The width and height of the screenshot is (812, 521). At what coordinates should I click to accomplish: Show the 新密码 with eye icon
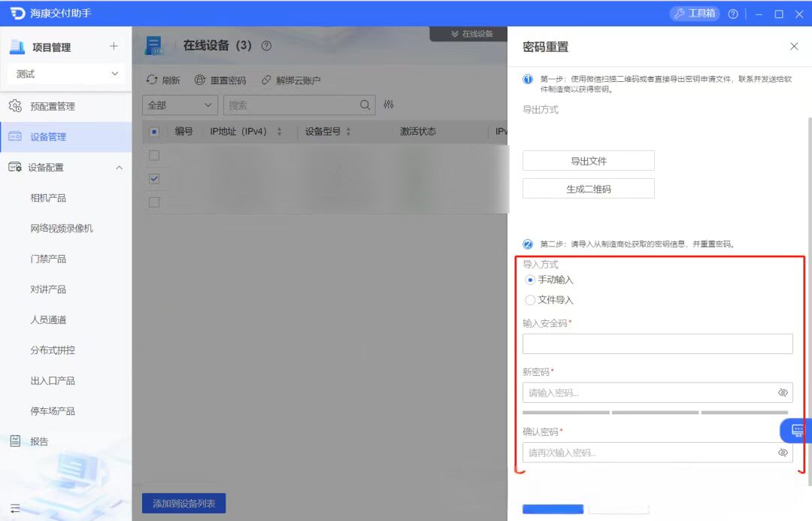click(x=783, y=392)
